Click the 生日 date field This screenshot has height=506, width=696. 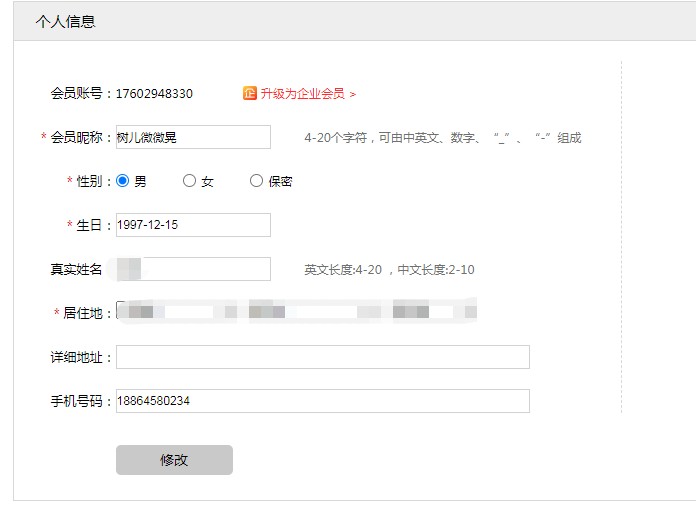point(193,225)
